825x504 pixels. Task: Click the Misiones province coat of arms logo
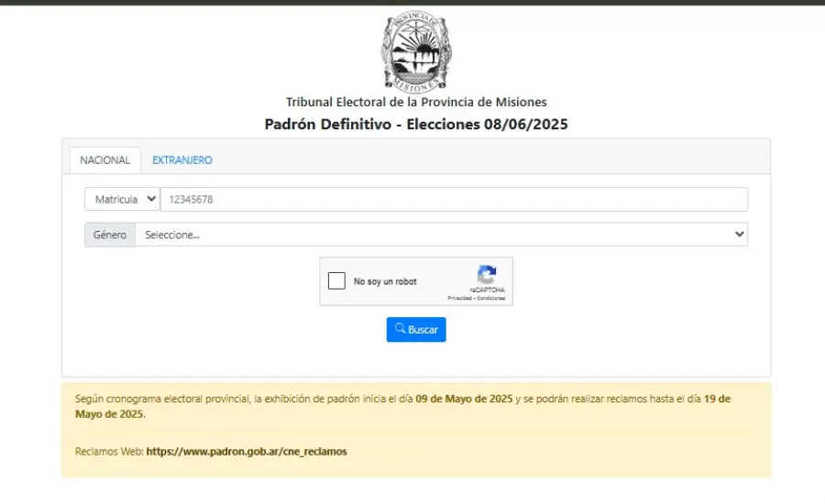tap(416, 51)
